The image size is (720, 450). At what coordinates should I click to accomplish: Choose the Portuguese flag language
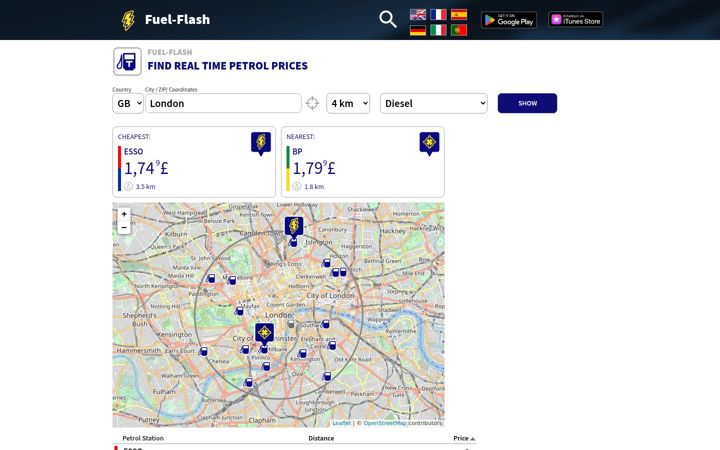tap(459, 30)
